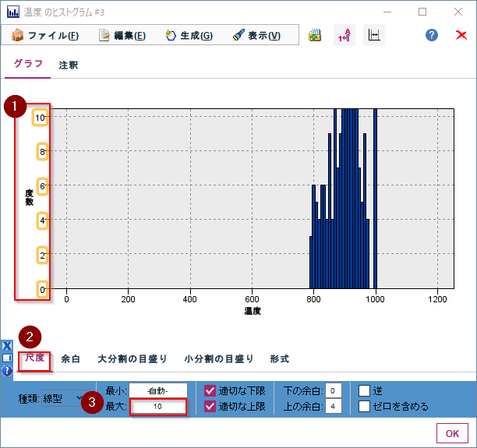Image resolution: width=477 pixels, height=448 pixels.
Task: Select the y-axis tick label 6
Action: point(42,186)
